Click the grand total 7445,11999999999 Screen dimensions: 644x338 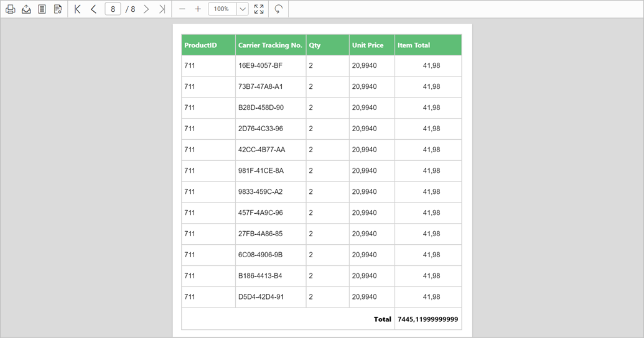[427, 319]
